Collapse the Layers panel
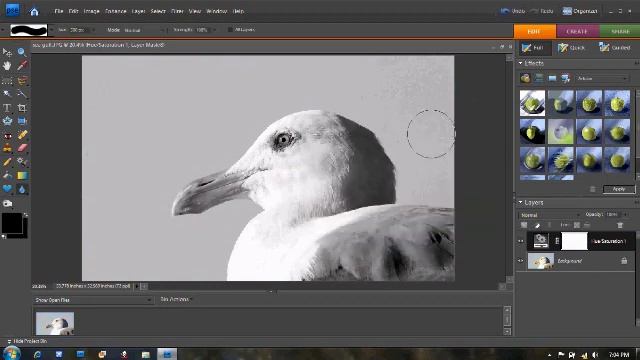This screenshot has height=360, width=640. pos(520,202)
